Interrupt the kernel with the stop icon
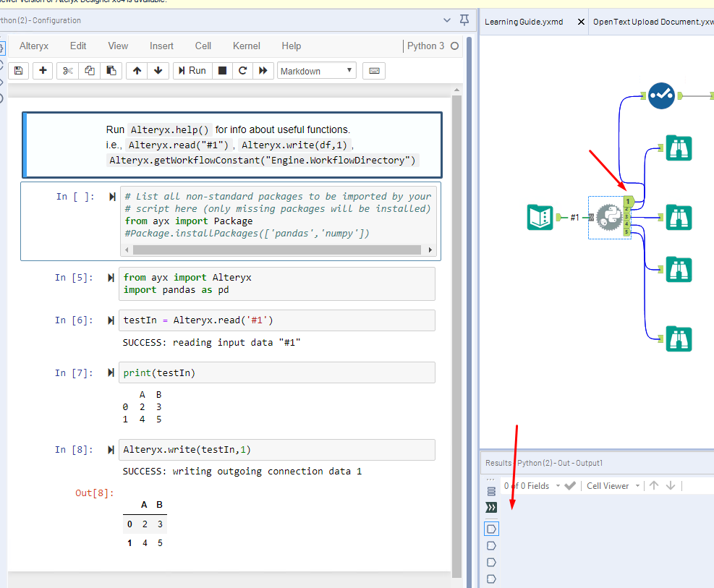This screenshot has height=588, width=714. pyautogui.click(x=222, y=71)
